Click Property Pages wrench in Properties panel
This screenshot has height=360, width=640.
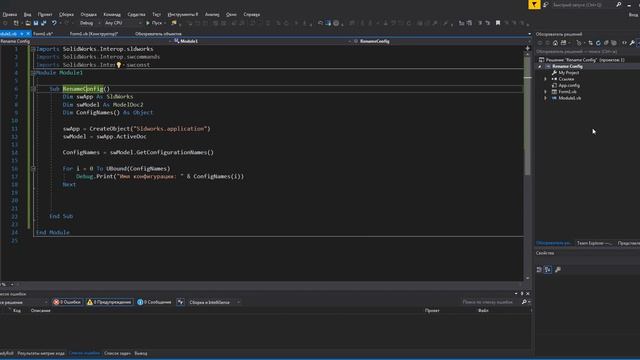pyautogui.click(x=558, y=270)
